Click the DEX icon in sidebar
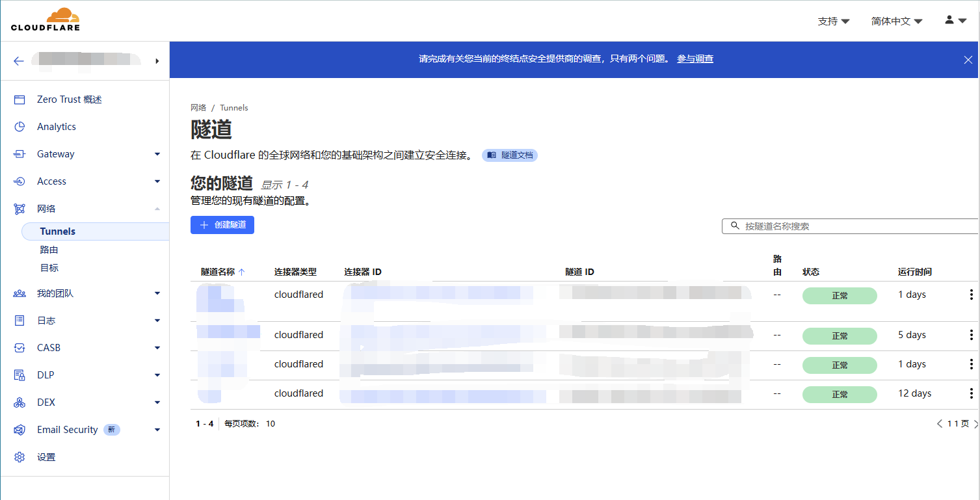Image resolution: width=980 pixels, height=500 pixels. 20,402
